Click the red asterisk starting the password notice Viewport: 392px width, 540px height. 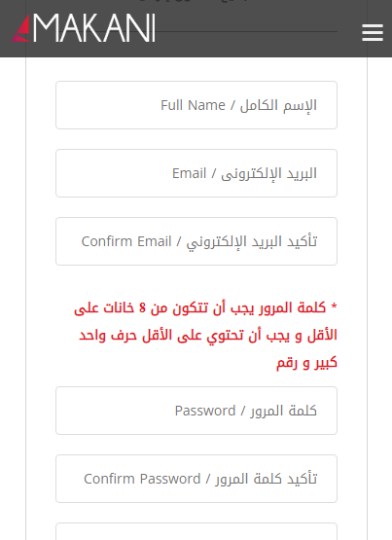click(x=334, y=306)
